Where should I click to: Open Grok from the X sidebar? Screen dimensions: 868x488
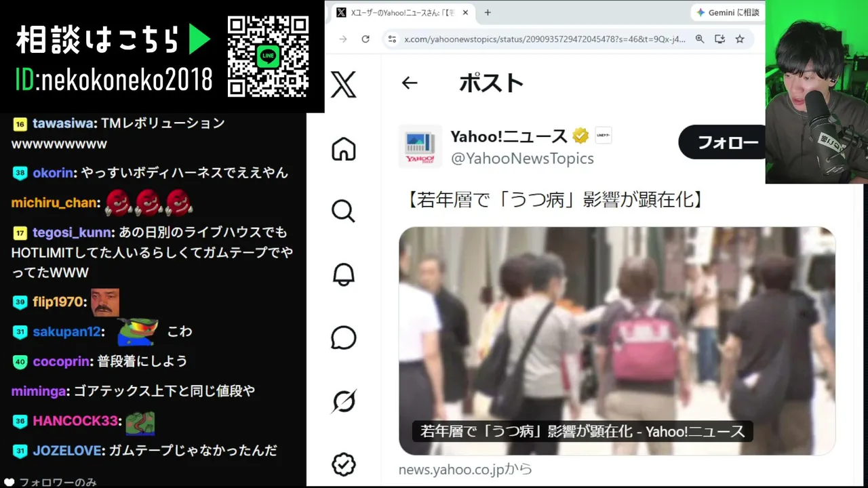(x=344, y=401)
